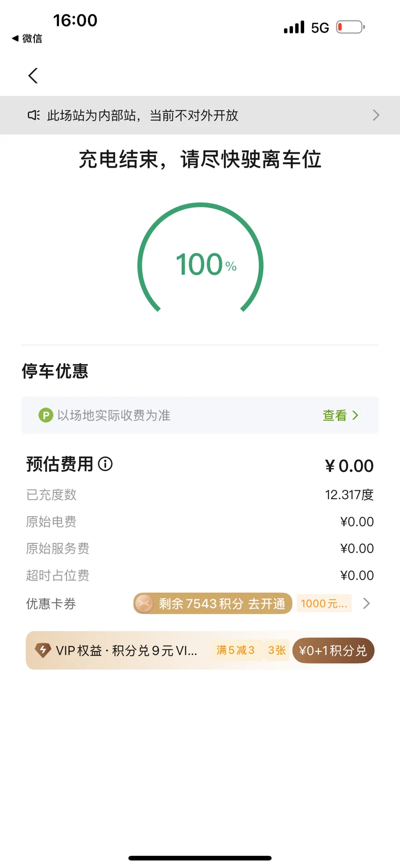Screen dimensions: 400x868
Task: Tap the points coin icon
Action: [144, 604]
